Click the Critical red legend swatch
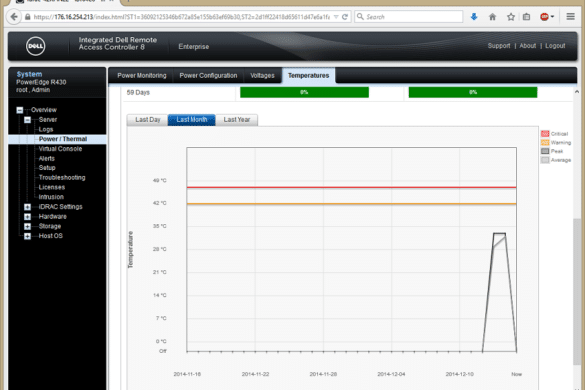Viewport: 585px width, 390px height. 545,134
